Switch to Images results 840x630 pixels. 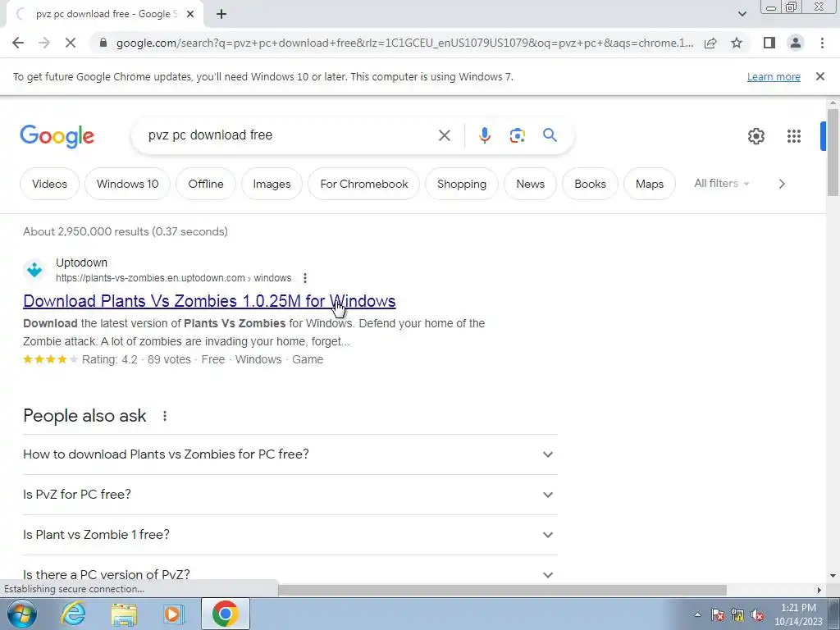(x=272, y=184)
